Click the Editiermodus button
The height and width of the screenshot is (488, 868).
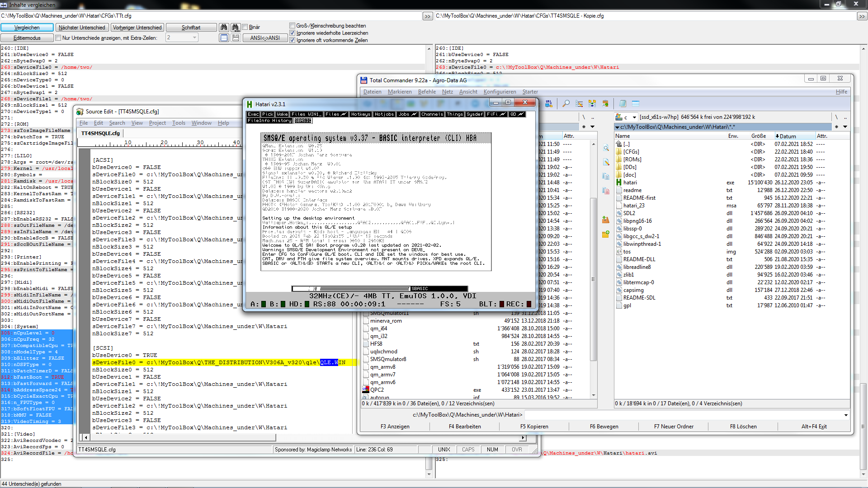tap(27, 38)
